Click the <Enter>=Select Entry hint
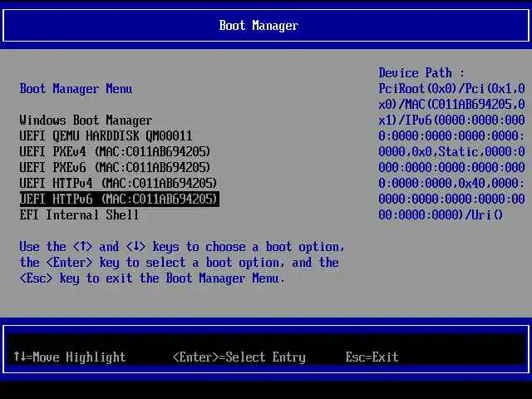532x399 pixels. (x=239, y=357)
